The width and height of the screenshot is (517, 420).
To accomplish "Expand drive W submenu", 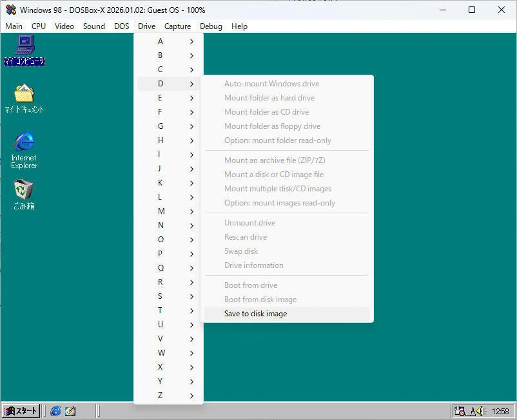I will click(x=168, y=353).
